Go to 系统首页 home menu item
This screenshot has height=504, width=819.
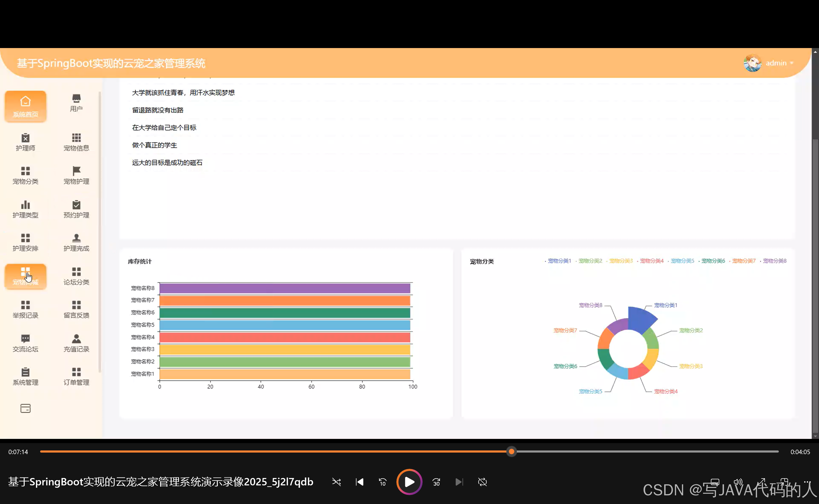pos(25,106)
